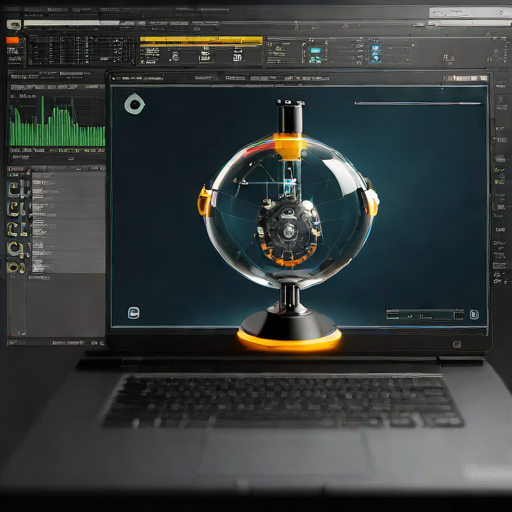The image size is (512, 512).
Task: Click the white stacked-box icon below yellow bar
Action: coord(237,55)
